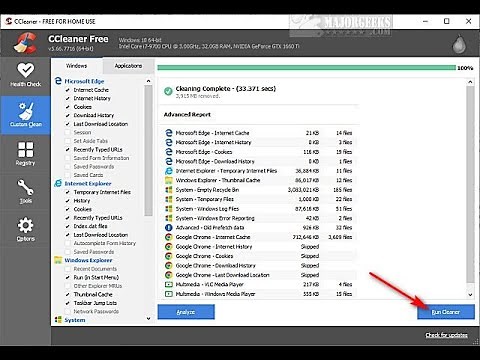Click folder icon beside Thumbnail Cache result
Viewport: 480px width, 360px height.
coord(169,180)
